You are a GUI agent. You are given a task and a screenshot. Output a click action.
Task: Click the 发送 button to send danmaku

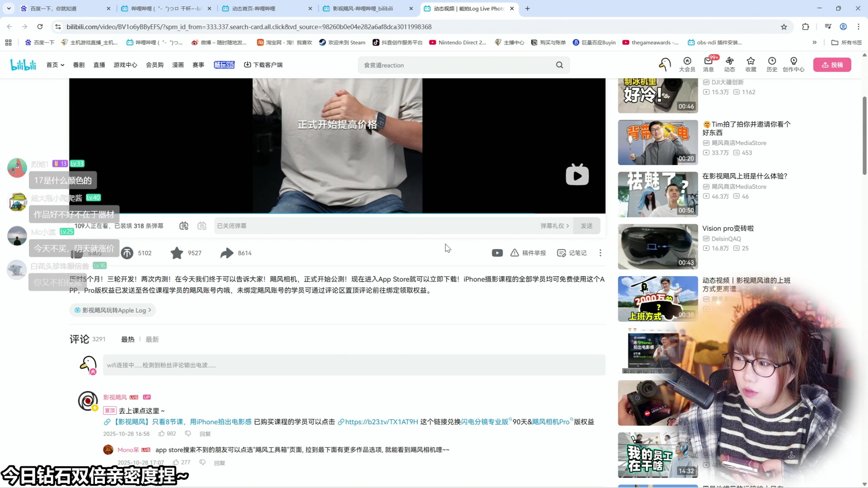587,225
